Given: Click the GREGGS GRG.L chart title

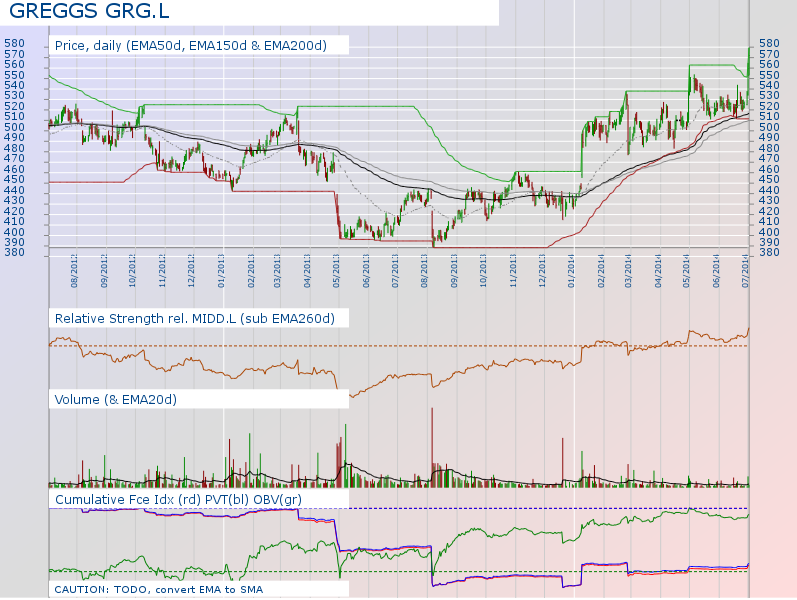Looking at the screenshot, I should (89, 11).
